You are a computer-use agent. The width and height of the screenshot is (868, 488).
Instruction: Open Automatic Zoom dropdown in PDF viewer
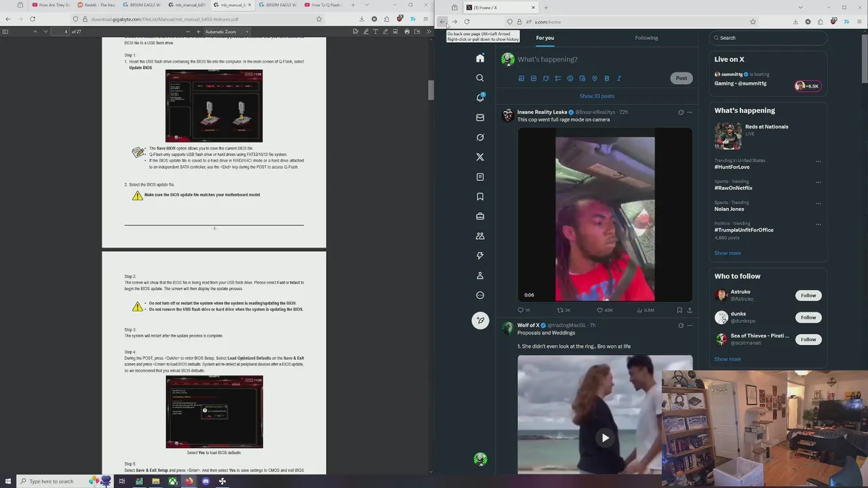coord(227,32)
